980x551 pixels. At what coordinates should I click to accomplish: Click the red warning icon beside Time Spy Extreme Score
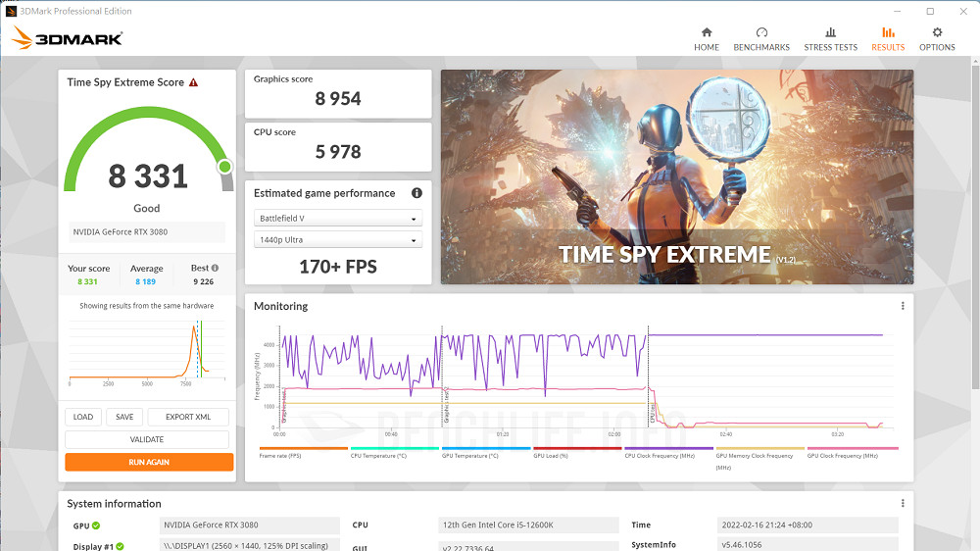coord(194,82)
